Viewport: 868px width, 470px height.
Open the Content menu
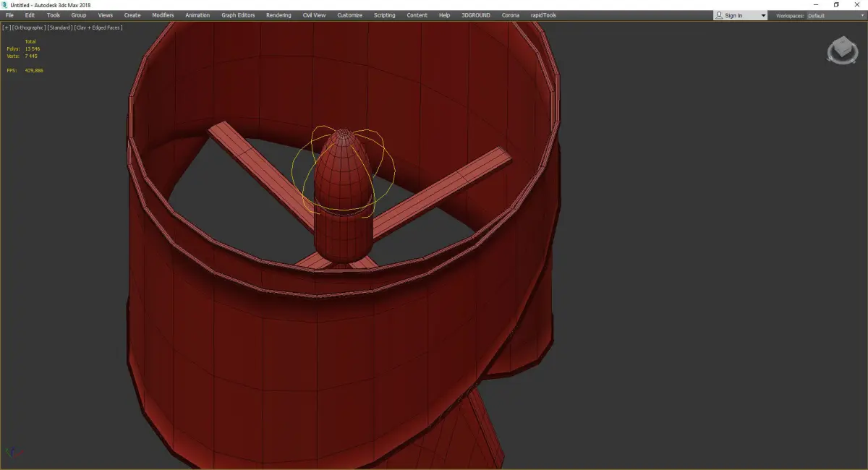(x=417, y=15)
